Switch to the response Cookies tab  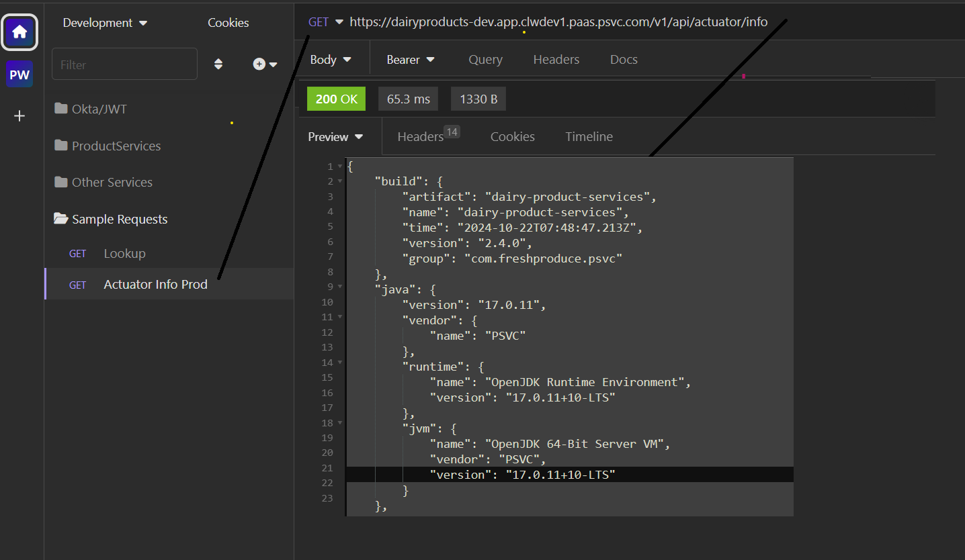513,137
